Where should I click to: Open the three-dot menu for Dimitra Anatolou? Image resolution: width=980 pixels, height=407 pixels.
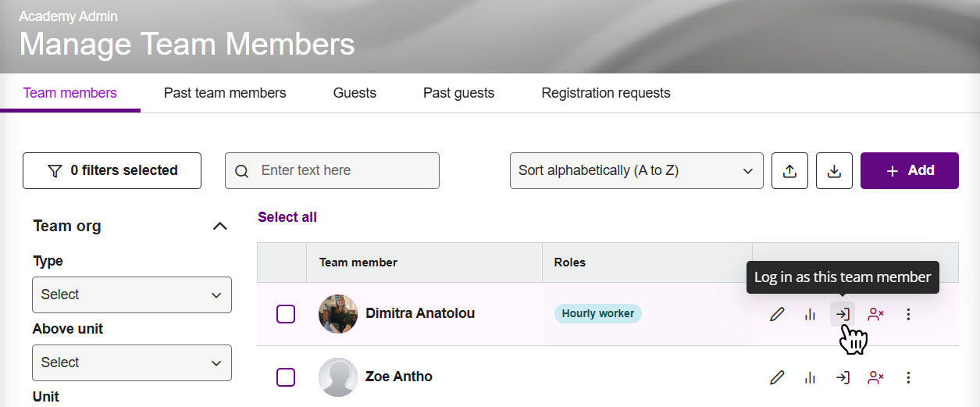[x=908, y=314]
